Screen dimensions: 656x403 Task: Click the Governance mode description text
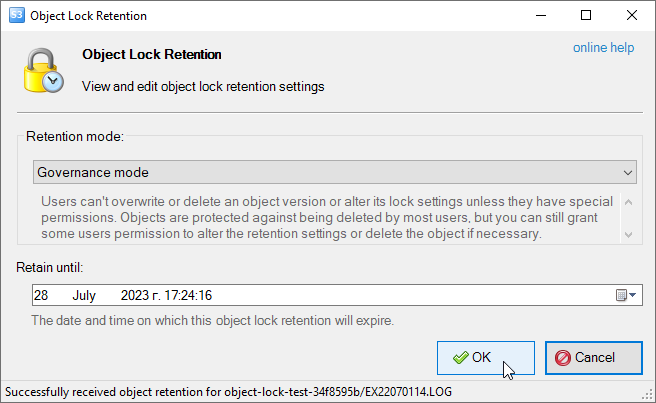coord(320,217)
